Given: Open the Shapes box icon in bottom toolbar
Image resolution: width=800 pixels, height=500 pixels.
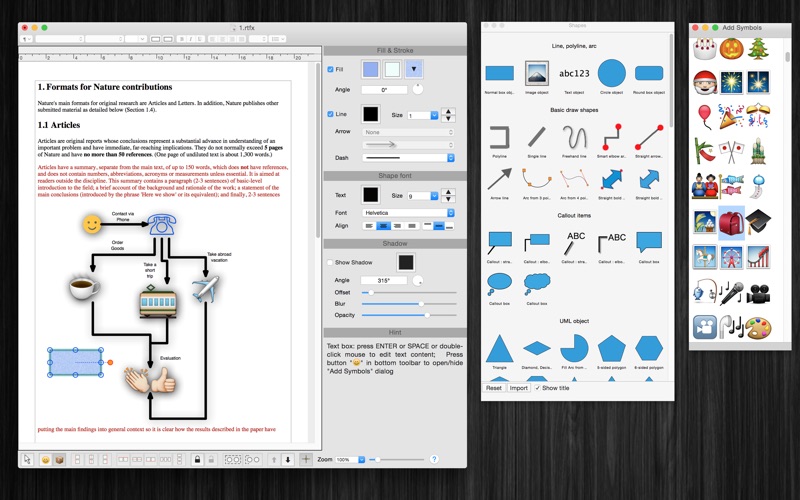Looking at the screenshot, I should [x=59, y=460].
